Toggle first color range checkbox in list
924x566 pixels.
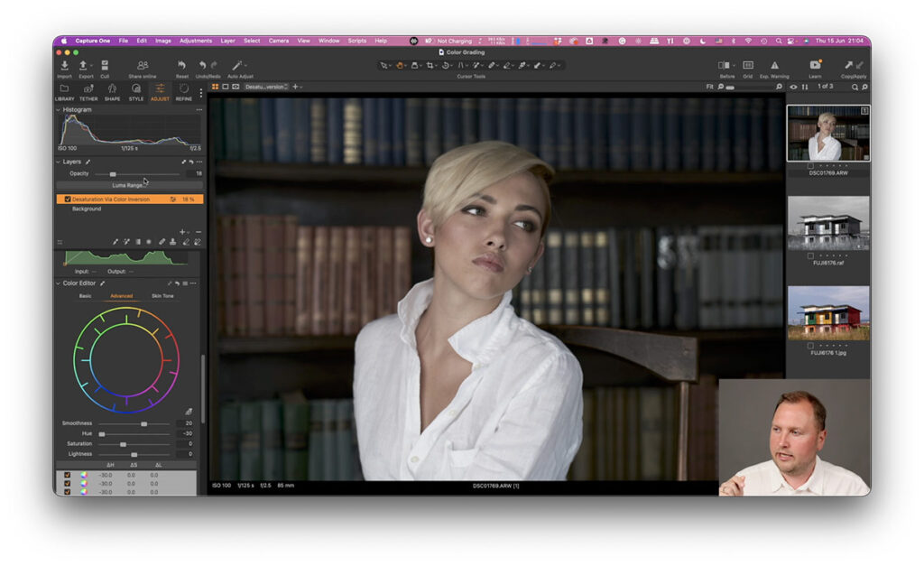(x=67, y=475)
